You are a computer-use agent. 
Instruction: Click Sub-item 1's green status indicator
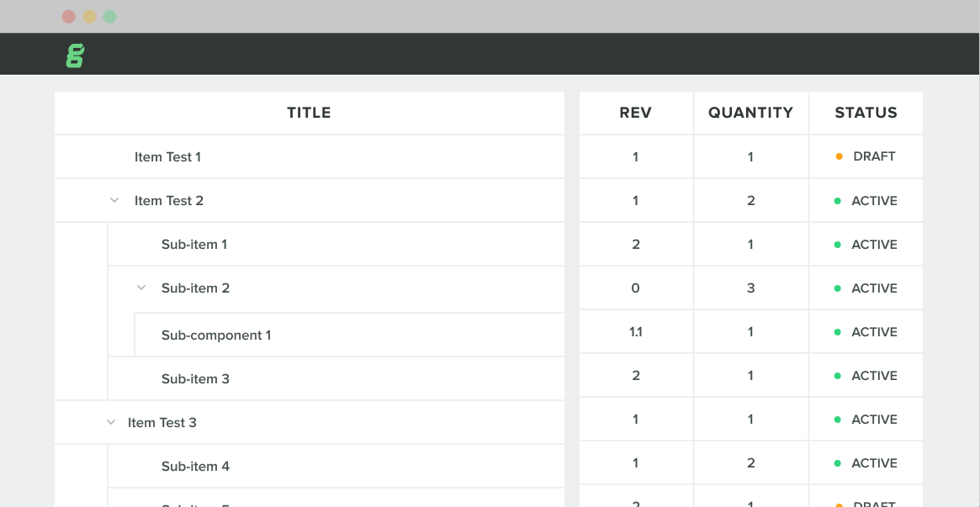(x=840, y=244)
